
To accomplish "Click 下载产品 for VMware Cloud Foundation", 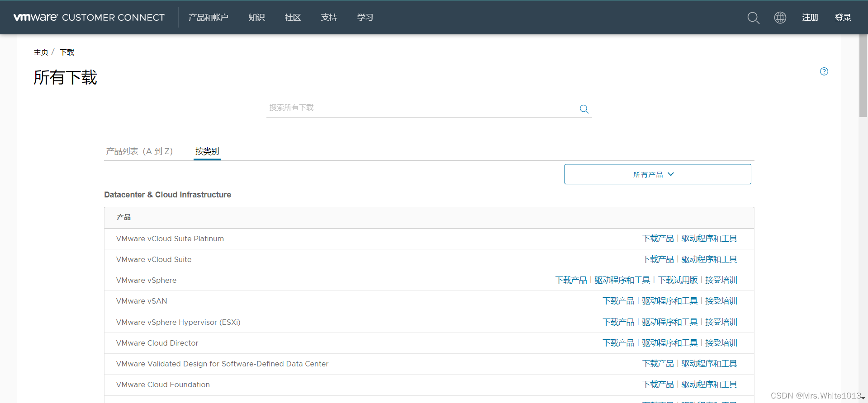I will [658, 384].
